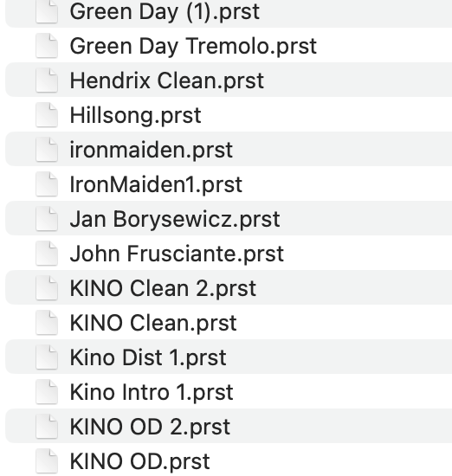Select the Jan Borysewicz.prst row
Viewport: 452px width, 476px height.
[229, 219]
